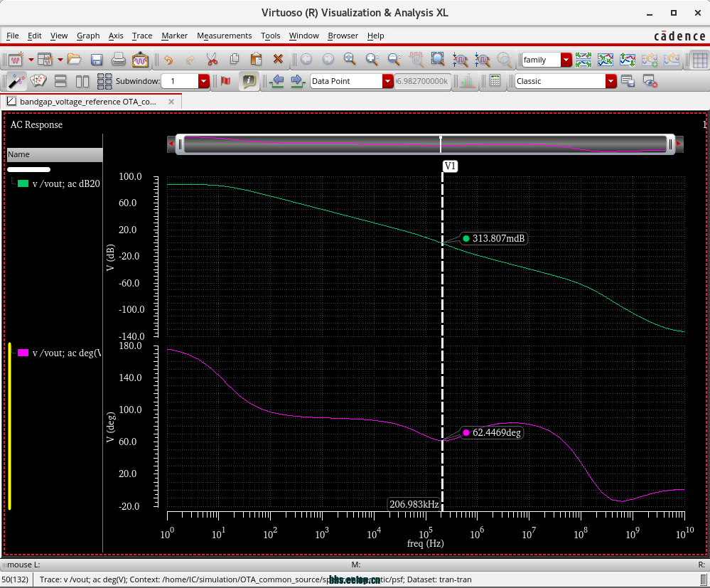Image resolution: width=710 pixels, height=588 pixels.
Task: Save the current workspace layout
Action: [x=628, y=81]
